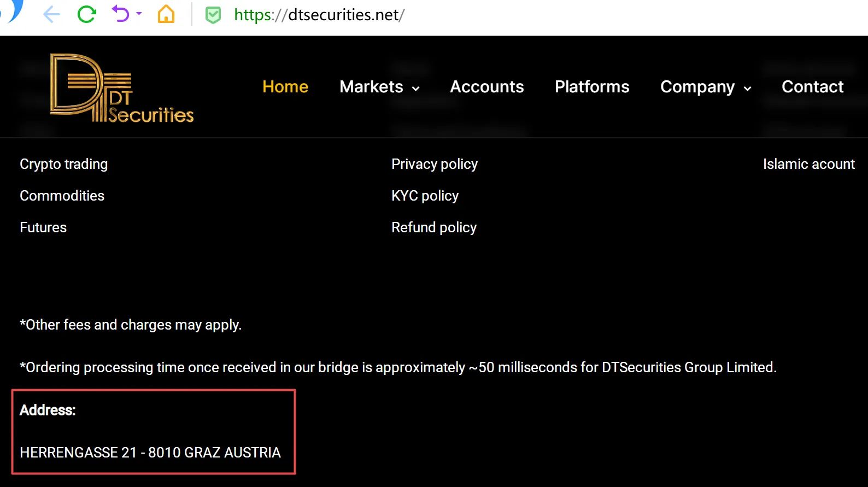
Task: Go to the Accounts page
Action: click(487, 86)
